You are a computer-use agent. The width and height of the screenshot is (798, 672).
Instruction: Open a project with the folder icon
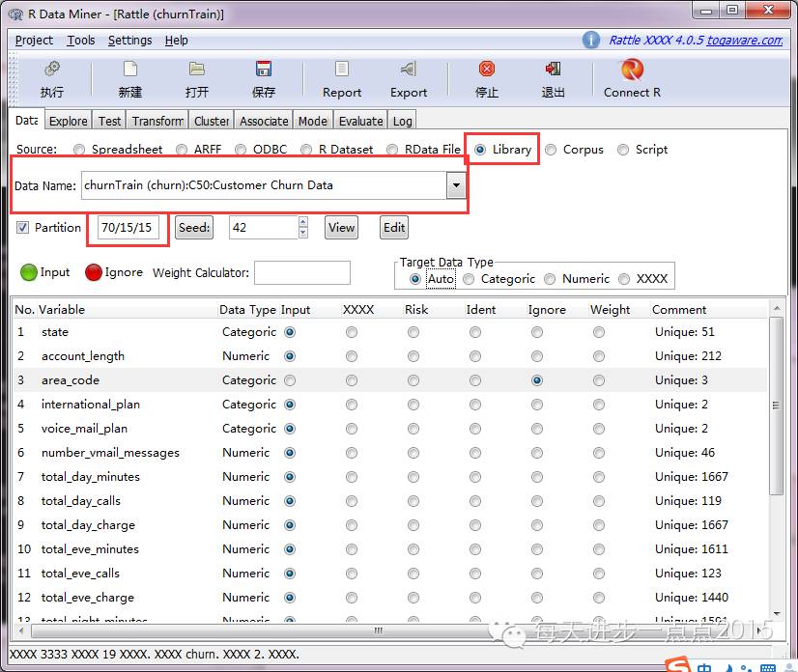point(197,70)
